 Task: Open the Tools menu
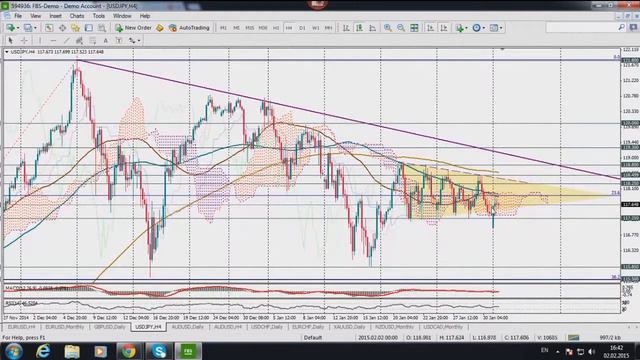click(x=99, y=16)
